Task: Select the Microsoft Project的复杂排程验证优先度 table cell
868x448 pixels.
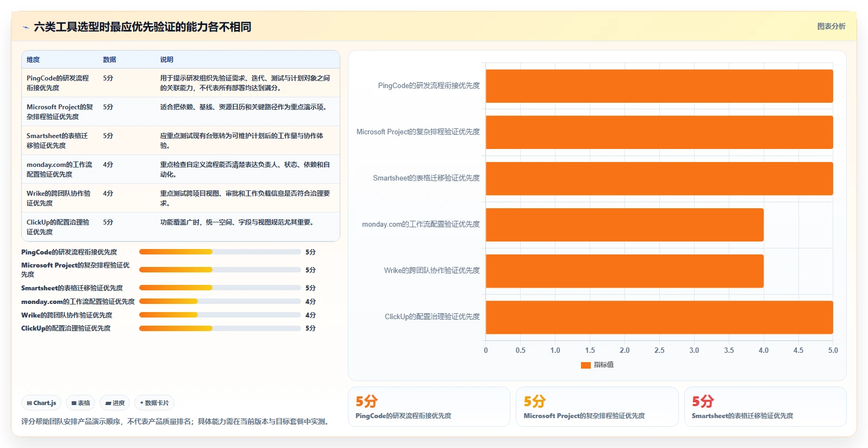Action: pos(60,111)
